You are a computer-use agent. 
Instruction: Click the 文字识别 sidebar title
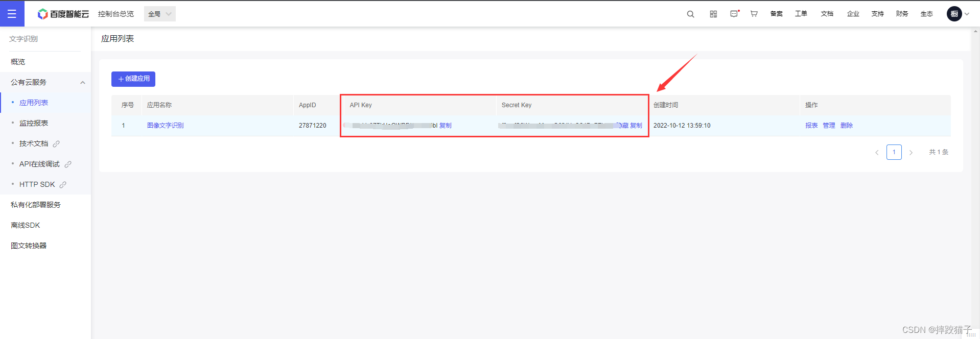point(24,39)
